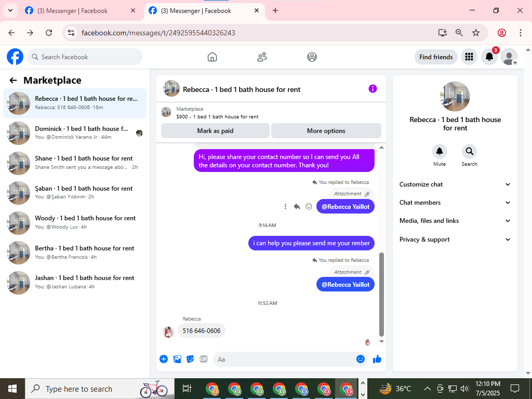Open the $900 Marketplace listing link
532x399 pixels.
[x=217, y=116]
